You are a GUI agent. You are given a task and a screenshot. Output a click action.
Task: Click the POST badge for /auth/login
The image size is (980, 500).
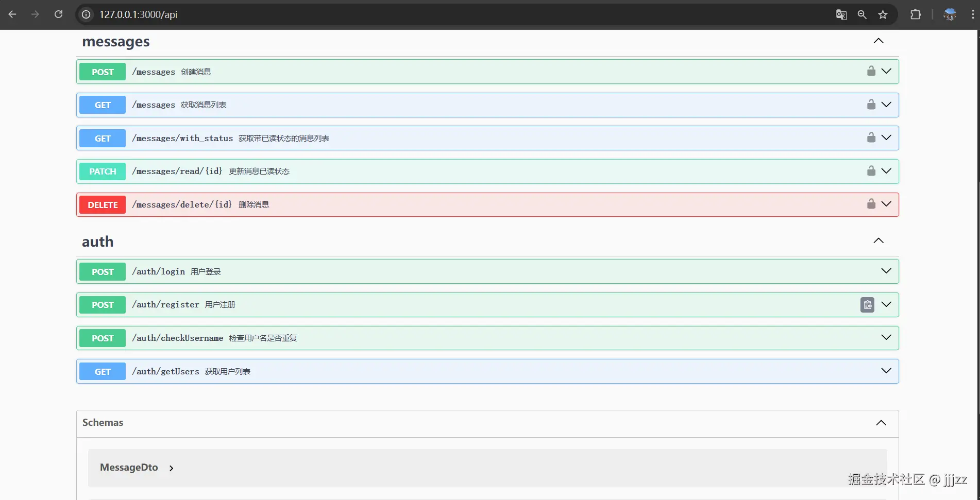(103, 271)
